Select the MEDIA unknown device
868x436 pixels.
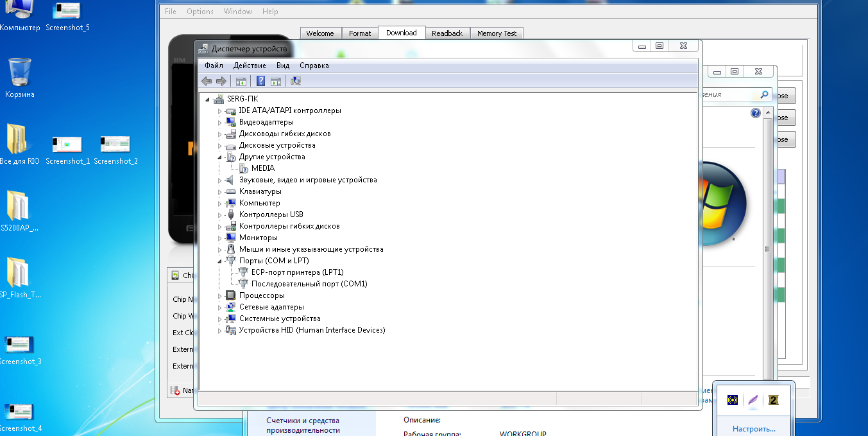[x=262, y=168]
